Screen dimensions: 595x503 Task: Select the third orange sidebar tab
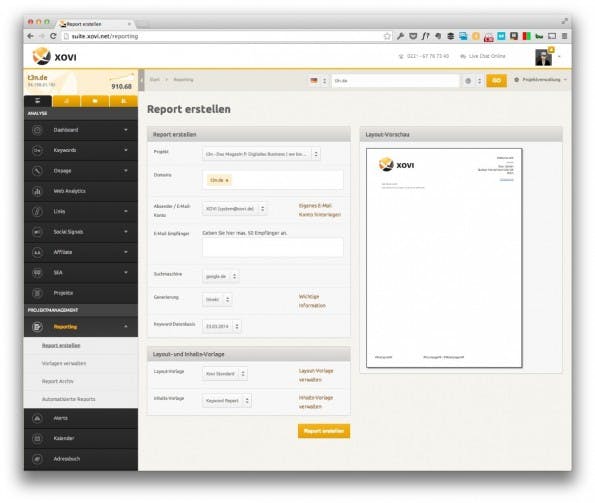coord(95,101)
